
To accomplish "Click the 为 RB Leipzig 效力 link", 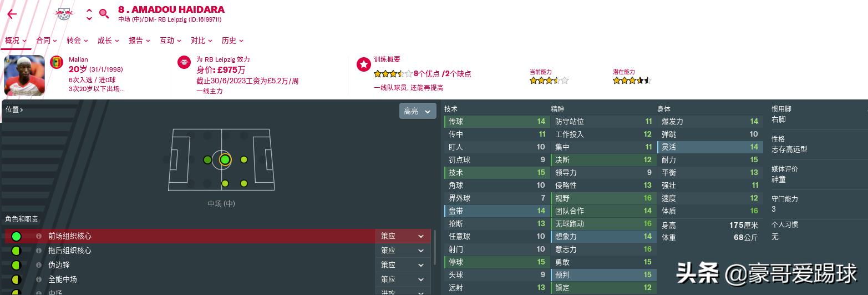I will (x=223, y=59).
